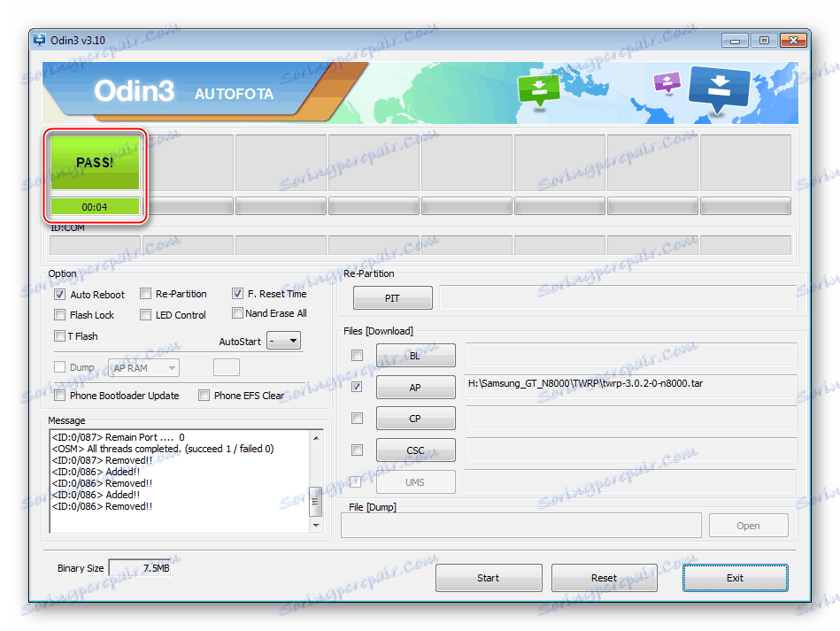Click the 'All threads completed' log line
Image resolution: width=840 pixels, height=631 pixels.
pyautogui.click(x=163, y=449)
